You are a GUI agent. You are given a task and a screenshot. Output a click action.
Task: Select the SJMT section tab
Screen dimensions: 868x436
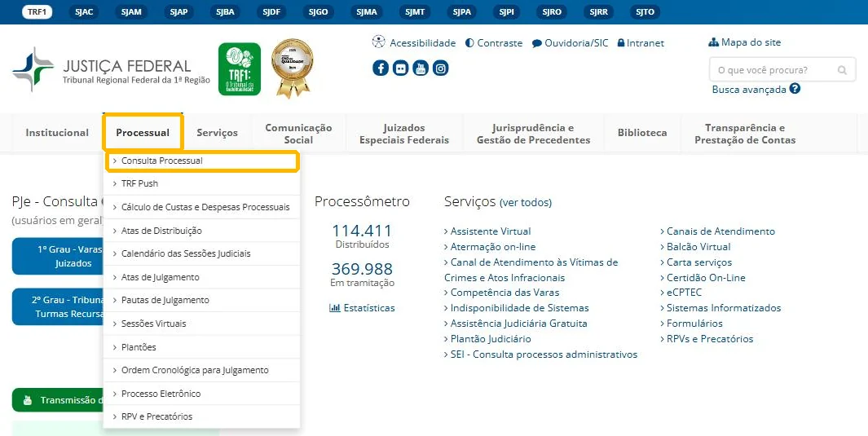coord(415,11)
